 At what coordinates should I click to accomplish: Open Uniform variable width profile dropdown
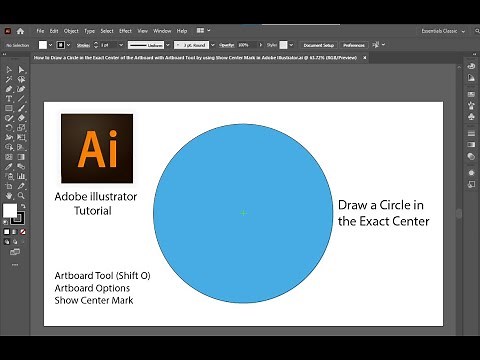click(168, 45)
